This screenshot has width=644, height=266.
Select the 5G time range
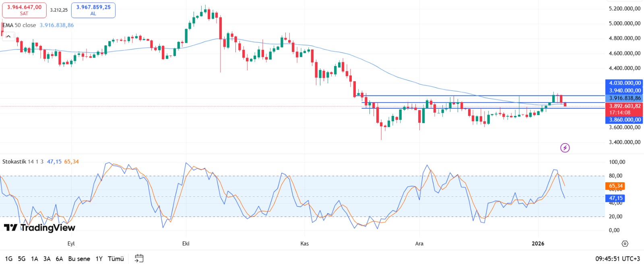(22, 259)
